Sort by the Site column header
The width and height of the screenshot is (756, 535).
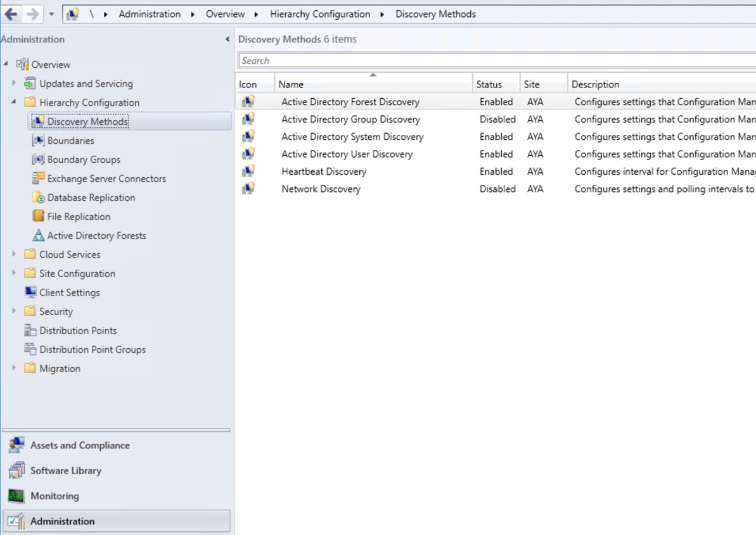click(x=544, y=82)
